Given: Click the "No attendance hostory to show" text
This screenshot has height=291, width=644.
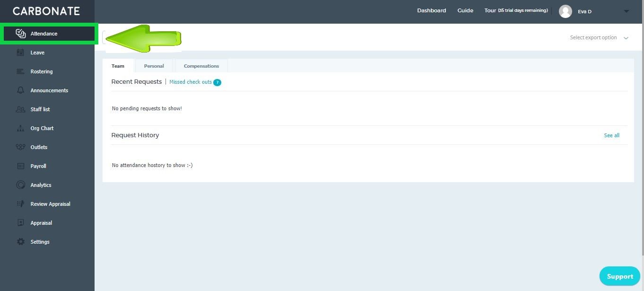Looking at the screenshot, I should tap(152, 165).
